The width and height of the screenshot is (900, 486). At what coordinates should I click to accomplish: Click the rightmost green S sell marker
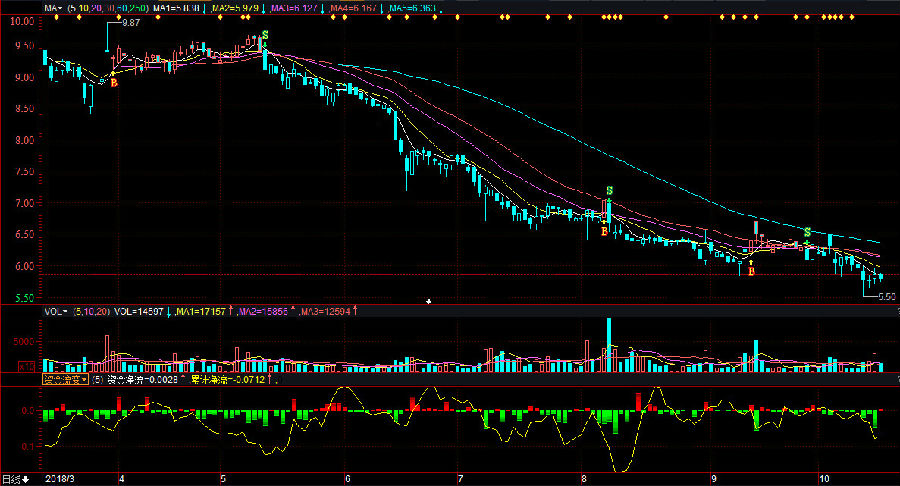point(807,233)
